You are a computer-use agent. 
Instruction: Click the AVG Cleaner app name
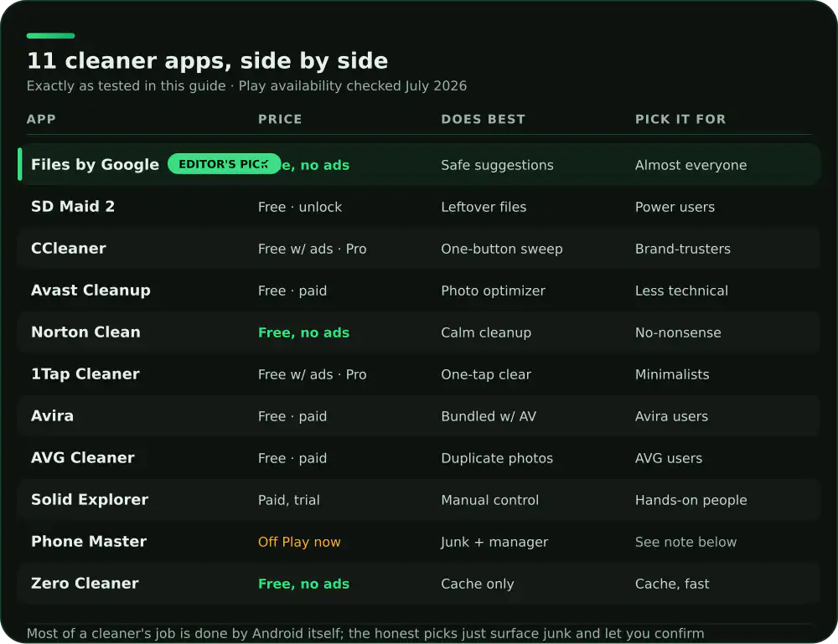click(83, 457)
